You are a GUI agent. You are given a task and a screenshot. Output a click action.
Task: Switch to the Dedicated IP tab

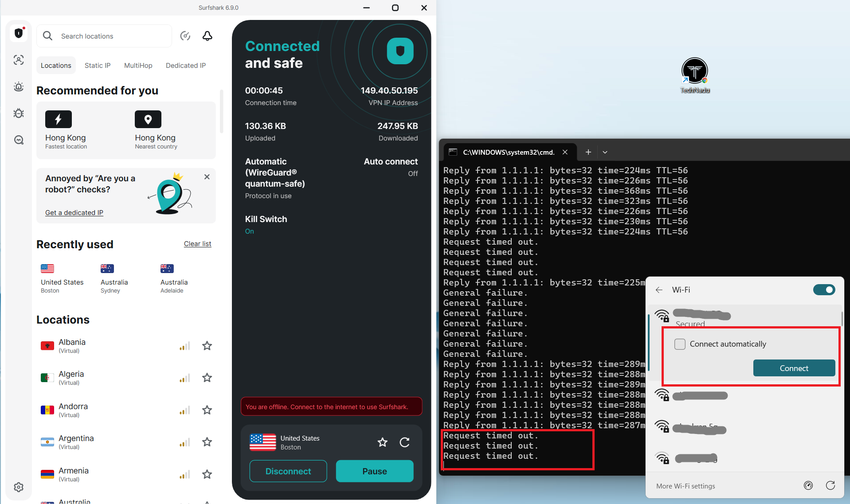pyautogui.click(x=185, y=65)
